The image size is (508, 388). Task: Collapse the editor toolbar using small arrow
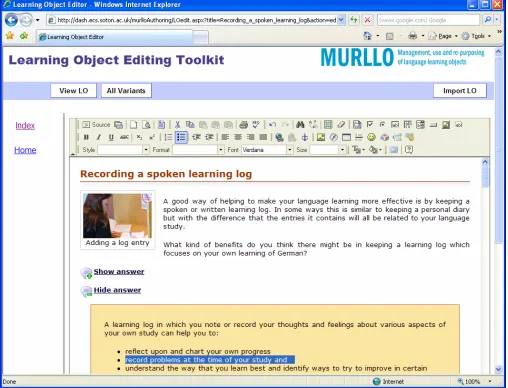tap(73, 153)
